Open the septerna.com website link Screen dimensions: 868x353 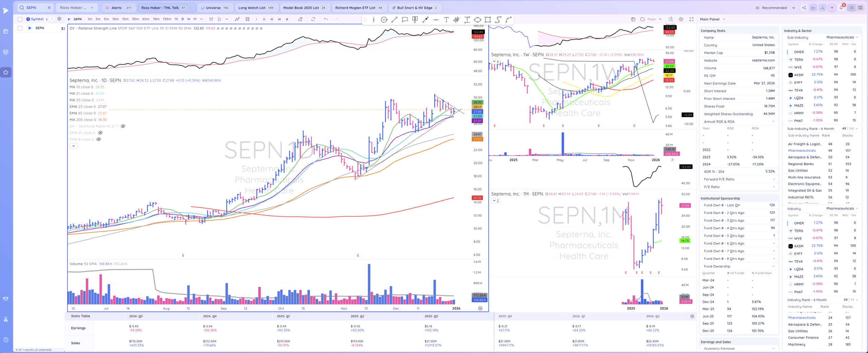point(763,60)
